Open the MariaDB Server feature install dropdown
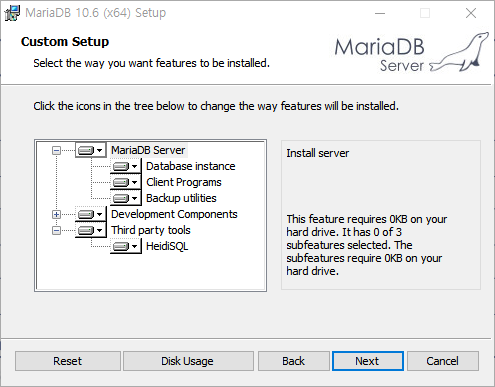The width and height of the screenshot is (495, 387). point(90,150)
